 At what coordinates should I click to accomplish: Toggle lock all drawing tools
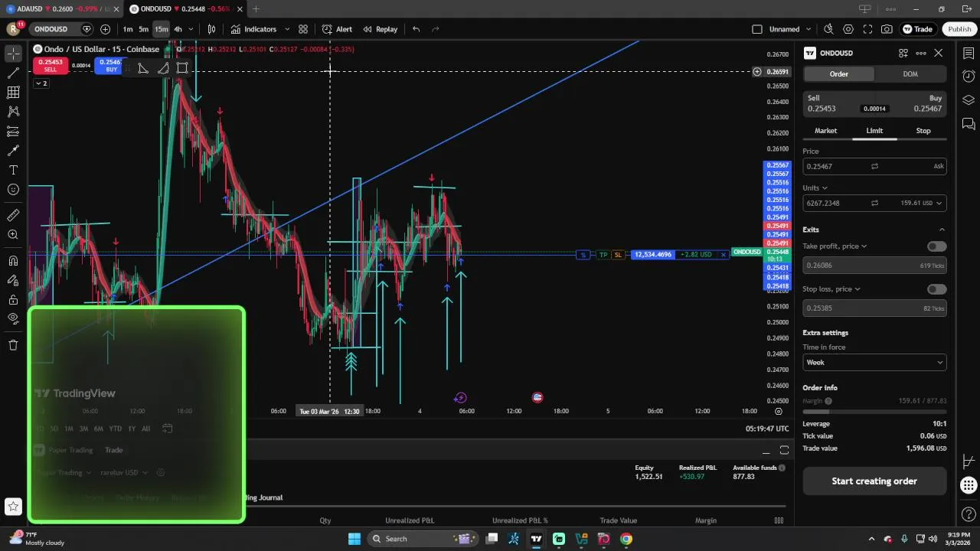(x=13, y=299)
